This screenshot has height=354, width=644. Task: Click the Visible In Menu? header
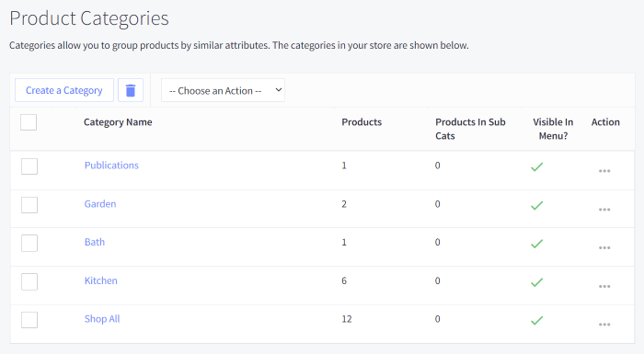pos(553,129)
